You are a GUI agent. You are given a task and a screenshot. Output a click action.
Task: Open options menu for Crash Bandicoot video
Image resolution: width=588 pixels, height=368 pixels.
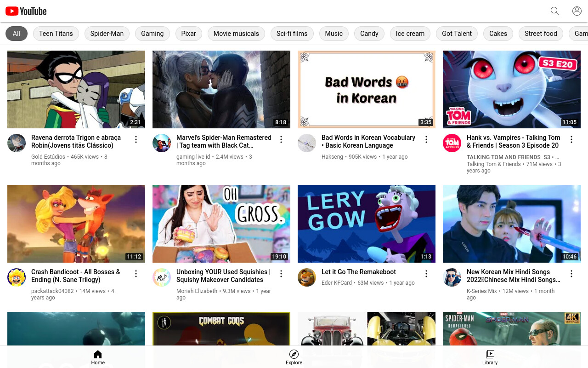136,274
